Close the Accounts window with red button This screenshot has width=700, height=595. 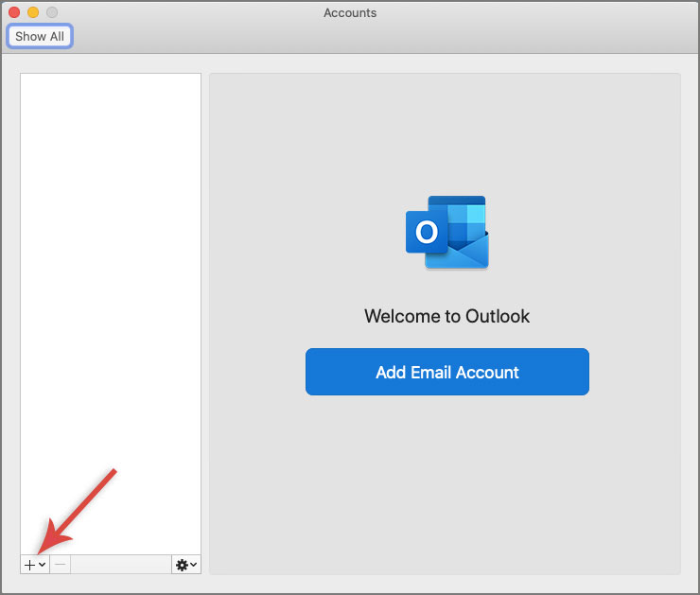point(14,12)
